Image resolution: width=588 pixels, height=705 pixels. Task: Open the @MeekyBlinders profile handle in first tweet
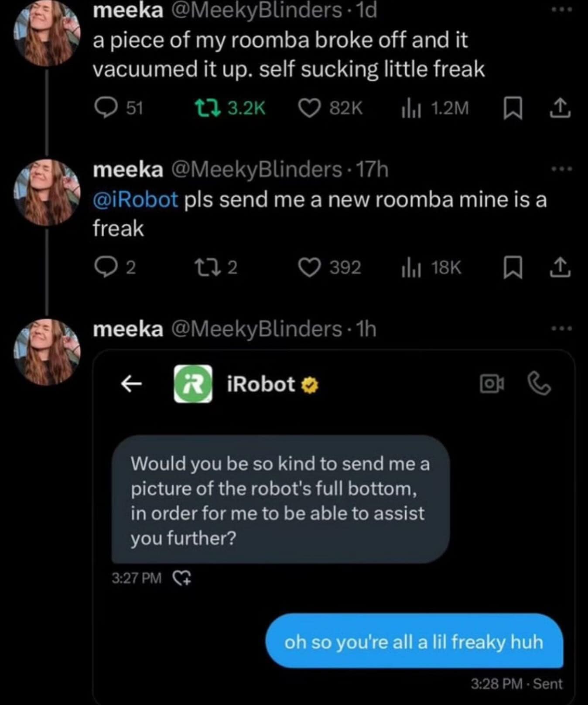(x=256, y=10)
